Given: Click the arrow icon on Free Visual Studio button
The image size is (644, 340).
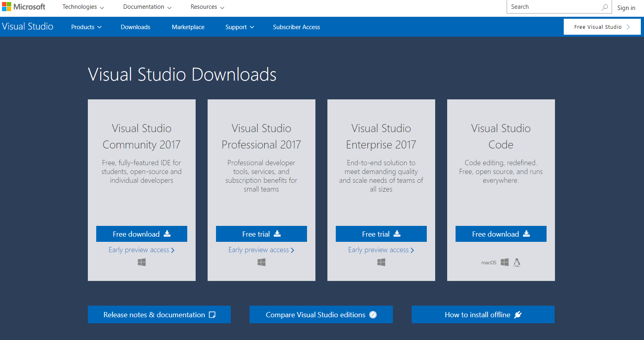Looking at the screenshot, I should click(x=628, y=27).
